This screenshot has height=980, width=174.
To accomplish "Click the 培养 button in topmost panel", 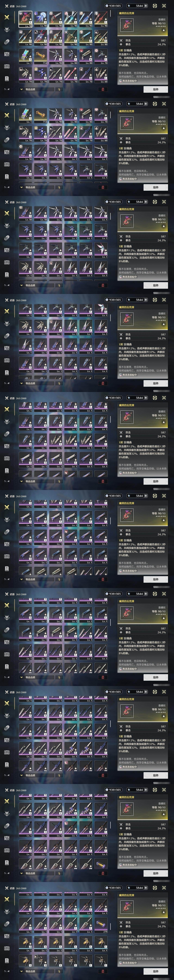I will pyautogui.click(x=156, y=89).
